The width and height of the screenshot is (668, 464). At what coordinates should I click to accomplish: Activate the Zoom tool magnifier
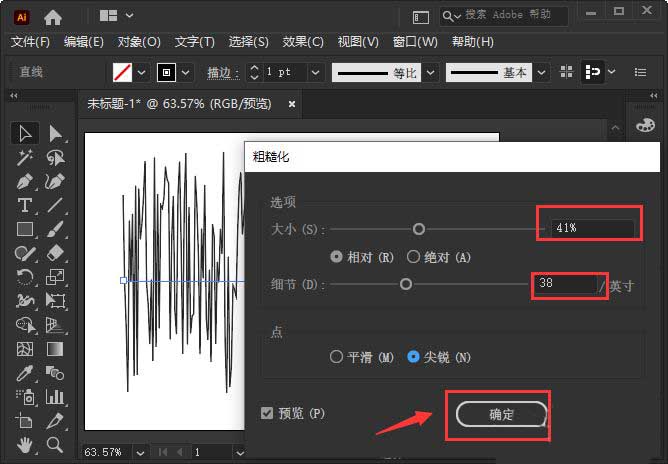[x=55, y=444]
